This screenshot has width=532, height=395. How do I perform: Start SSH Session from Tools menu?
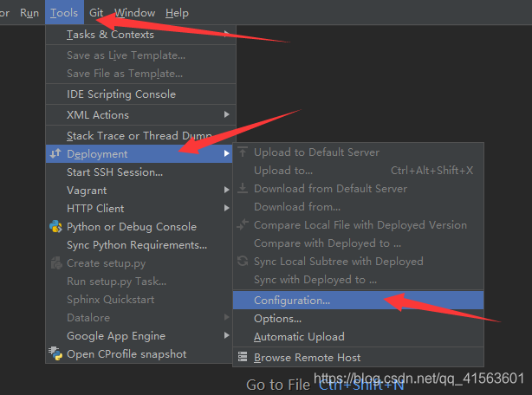point(139,172)
